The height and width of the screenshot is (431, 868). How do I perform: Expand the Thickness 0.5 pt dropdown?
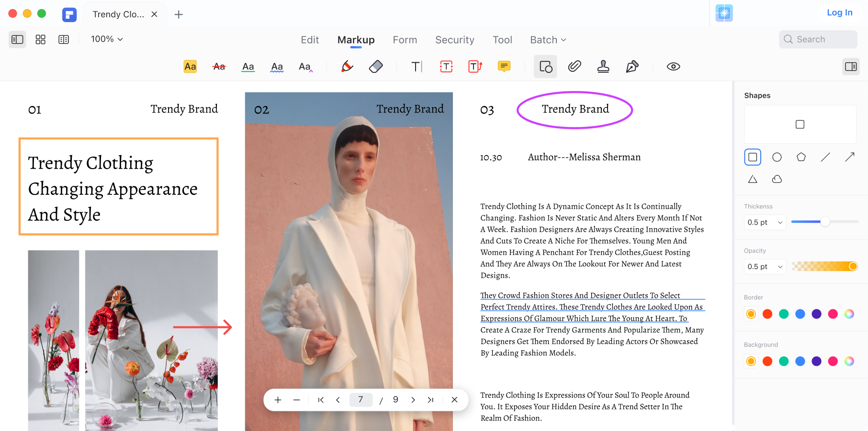click(x=765, y=222)
